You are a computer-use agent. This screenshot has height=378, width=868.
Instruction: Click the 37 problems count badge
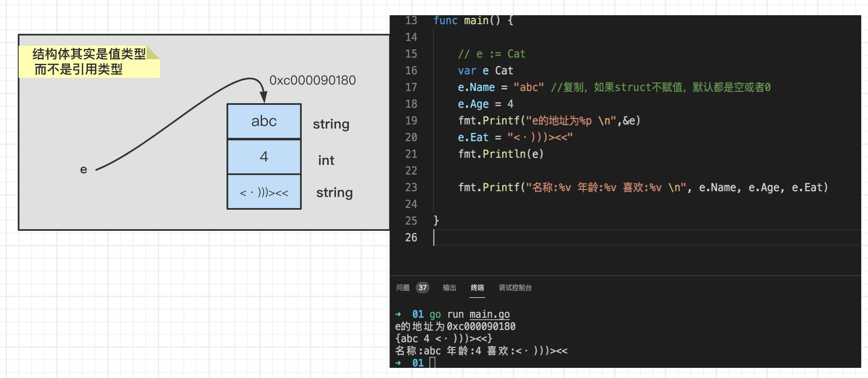[x=422, y=288]
